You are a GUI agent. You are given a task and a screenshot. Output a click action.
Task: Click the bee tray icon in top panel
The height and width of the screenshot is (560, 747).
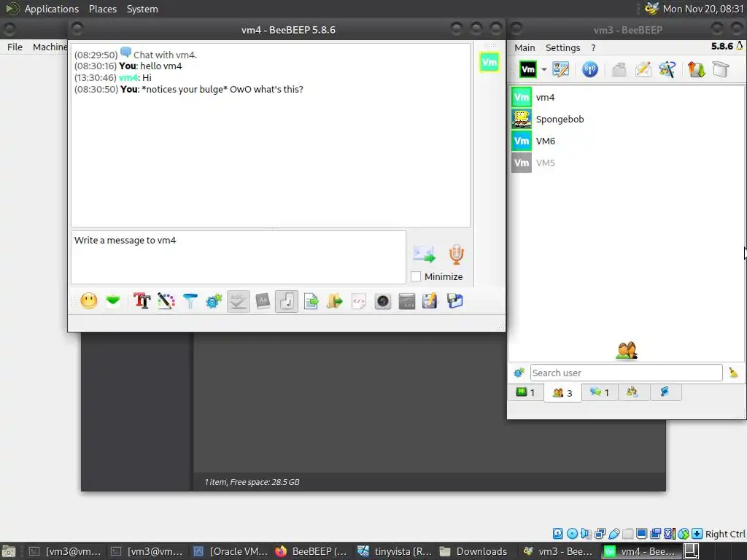pyautogui.click(x=651, y=9)
